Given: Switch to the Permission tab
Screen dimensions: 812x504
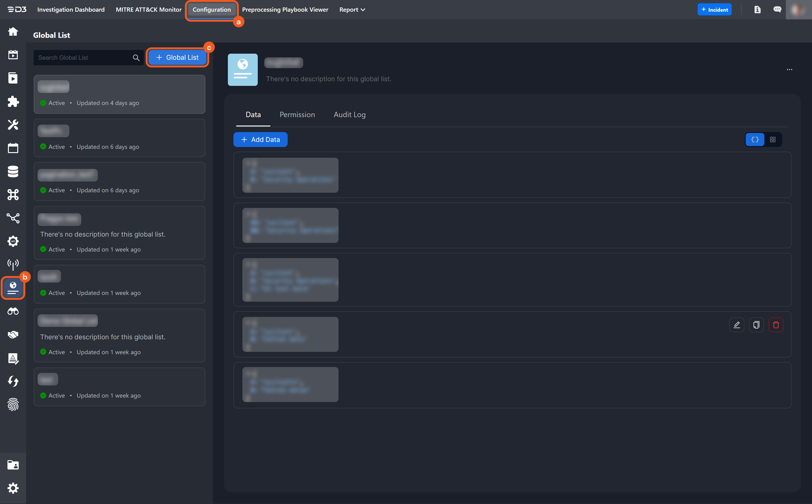Looking at the screenshot, I should (297, 115).
